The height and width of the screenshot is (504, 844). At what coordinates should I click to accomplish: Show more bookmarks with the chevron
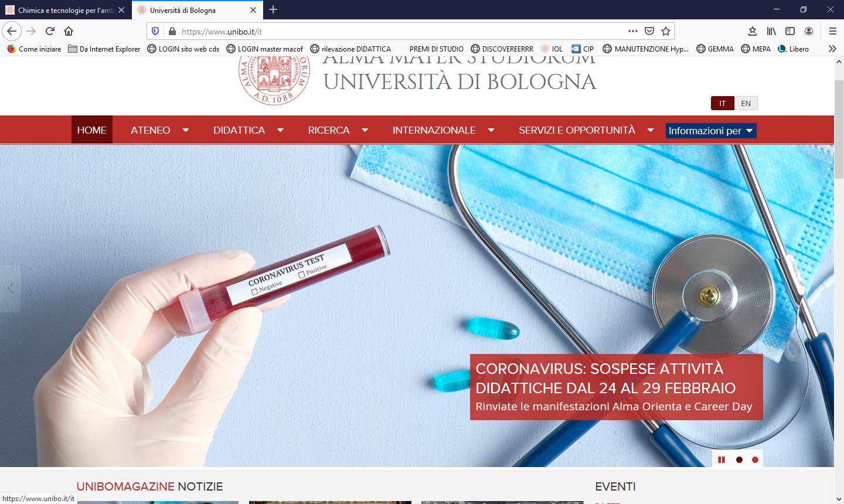tap(832, 49)
